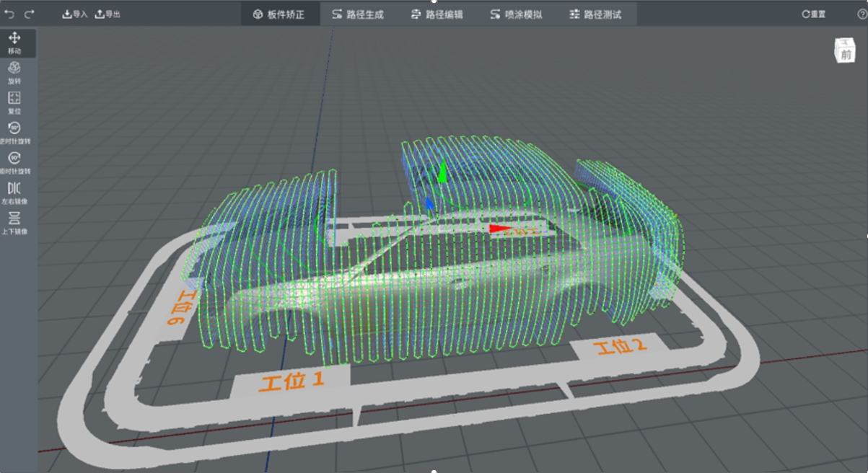This screenshot has width=868, height=473.
Task: Click the 前 view orientation cube
Action: point(846,51)
